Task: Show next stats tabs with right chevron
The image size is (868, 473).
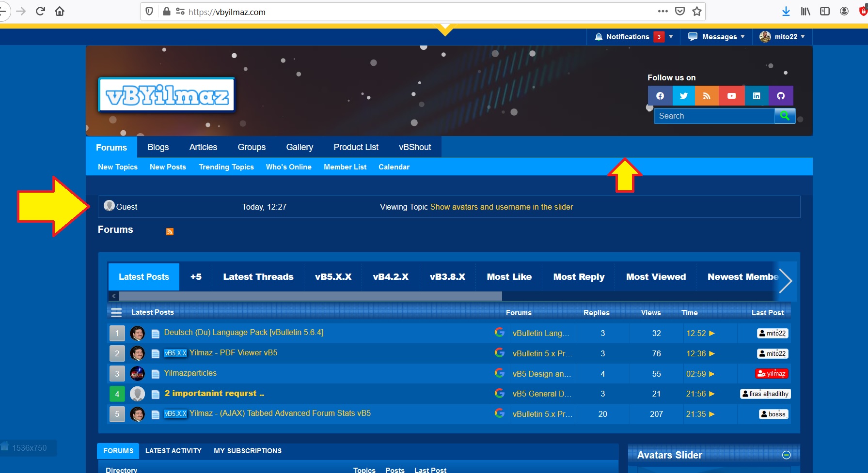Action: [786, 281]
